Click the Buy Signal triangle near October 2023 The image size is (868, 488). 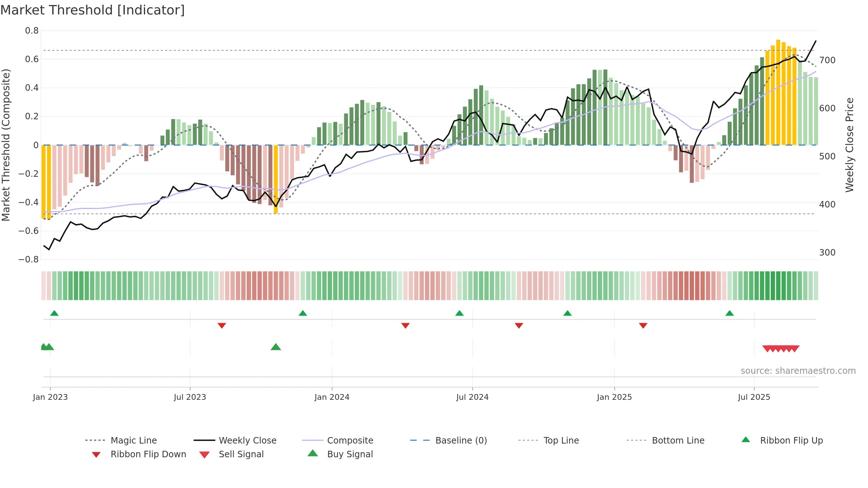[x=276, y=347]
